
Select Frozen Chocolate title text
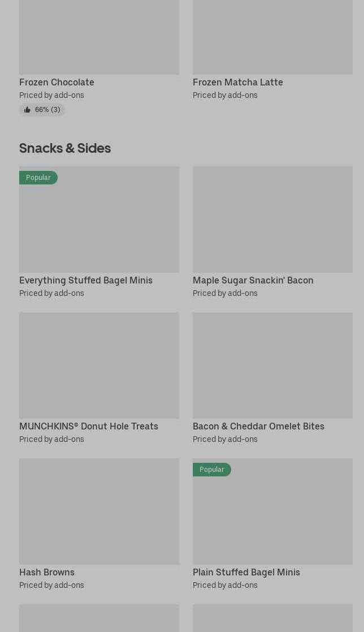(x=57, y=82)
